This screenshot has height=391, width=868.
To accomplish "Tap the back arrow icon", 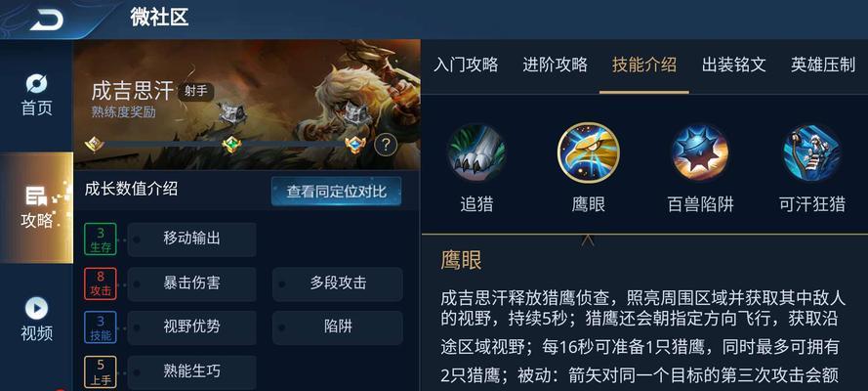I will (x=46, y=20).
